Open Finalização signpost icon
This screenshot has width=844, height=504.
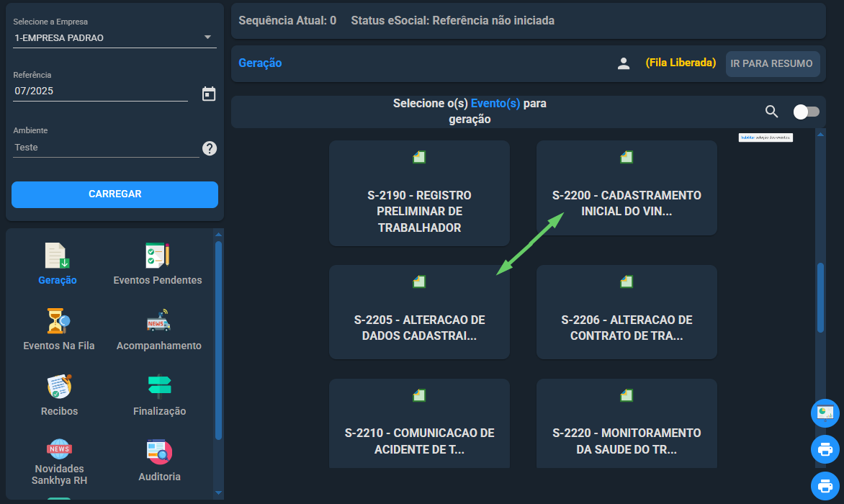[x=159, y=386]
